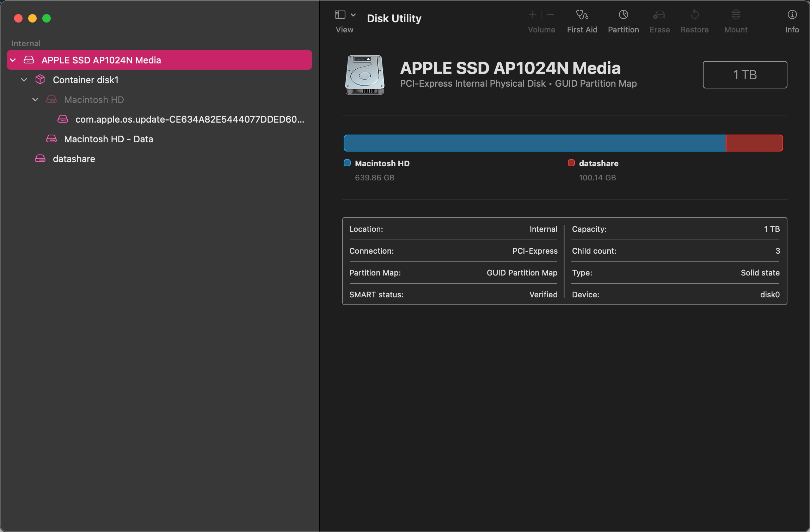This screenshot has height=532, width=810.
Task: Collapse the APPLE SSD AP1024N Media row
Action: tap(13, 60)
